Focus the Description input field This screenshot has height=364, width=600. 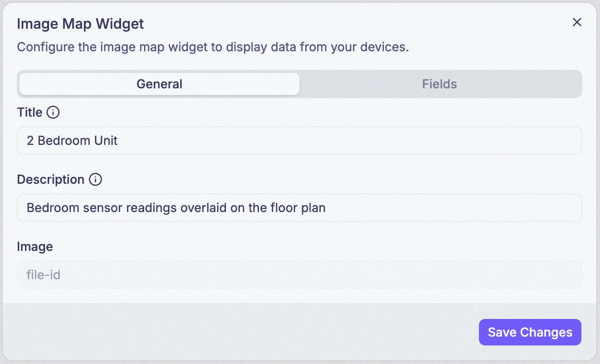click(x=300, y=208)
